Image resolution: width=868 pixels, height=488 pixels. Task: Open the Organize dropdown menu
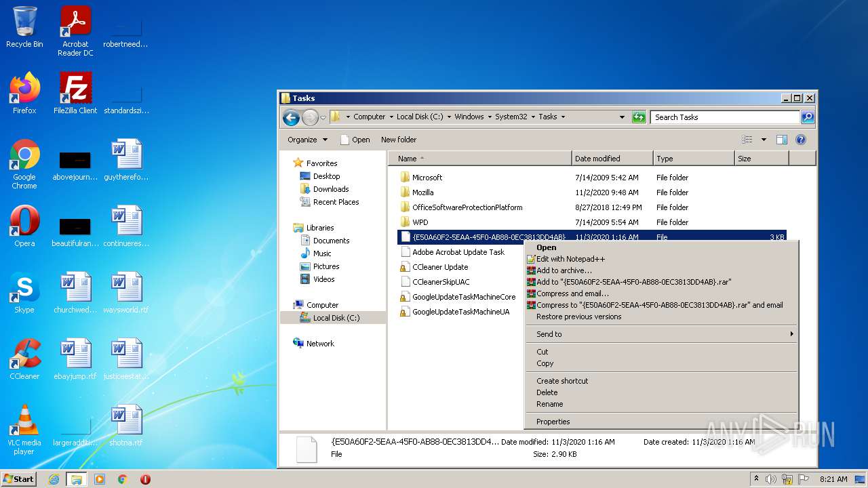click(307, 140)
